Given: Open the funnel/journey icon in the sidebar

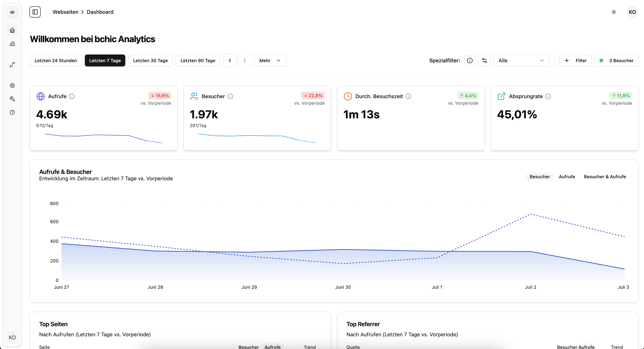Looking at the screenshot, I should pyautogui.click(x=12, y=64).
